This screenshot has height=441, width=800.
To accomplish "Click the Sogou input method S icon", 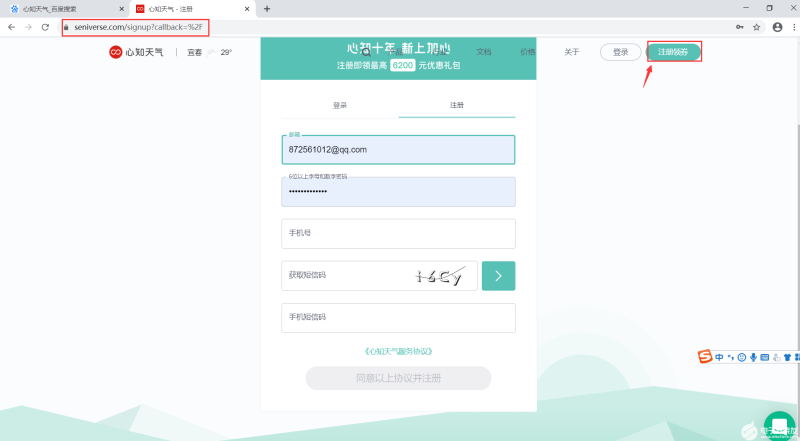I will click(x=704, y=356).
